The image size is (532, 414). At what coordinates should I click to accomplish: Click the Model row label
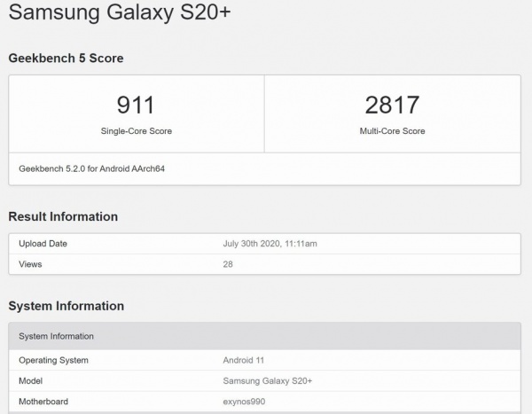point(30,381)
